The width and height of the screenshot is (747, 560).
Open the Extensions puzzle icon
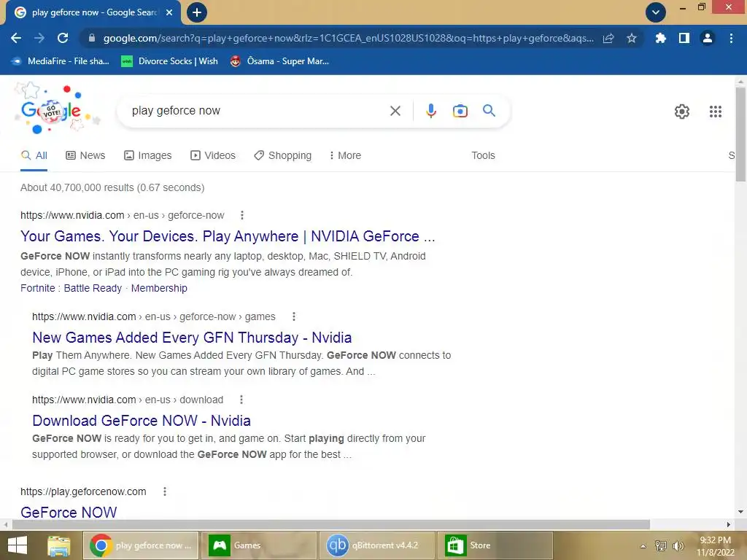click(x=660, y=38)
